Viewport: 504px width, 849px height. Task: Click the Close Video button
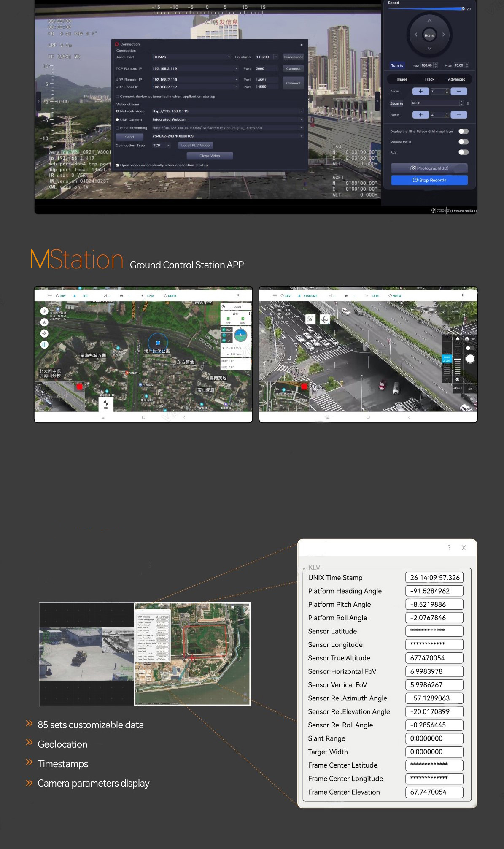210,156
